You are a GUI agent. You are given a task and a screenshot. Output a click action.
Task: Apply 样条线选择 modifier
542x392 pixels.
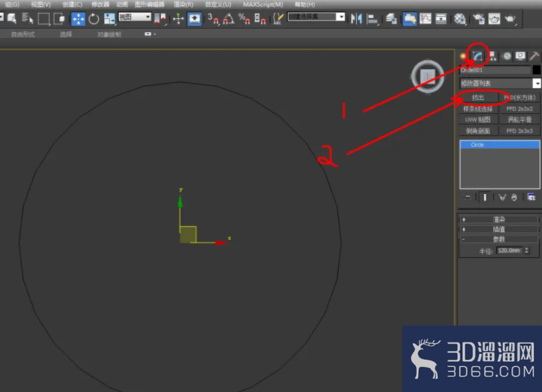click(x=478, y=109)
